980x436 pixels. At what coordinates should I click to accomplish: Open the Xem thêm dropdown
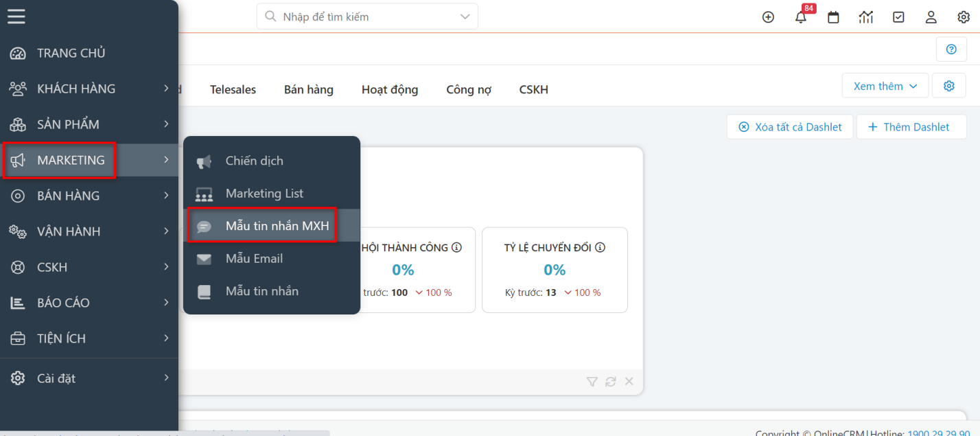pos(884,85)
